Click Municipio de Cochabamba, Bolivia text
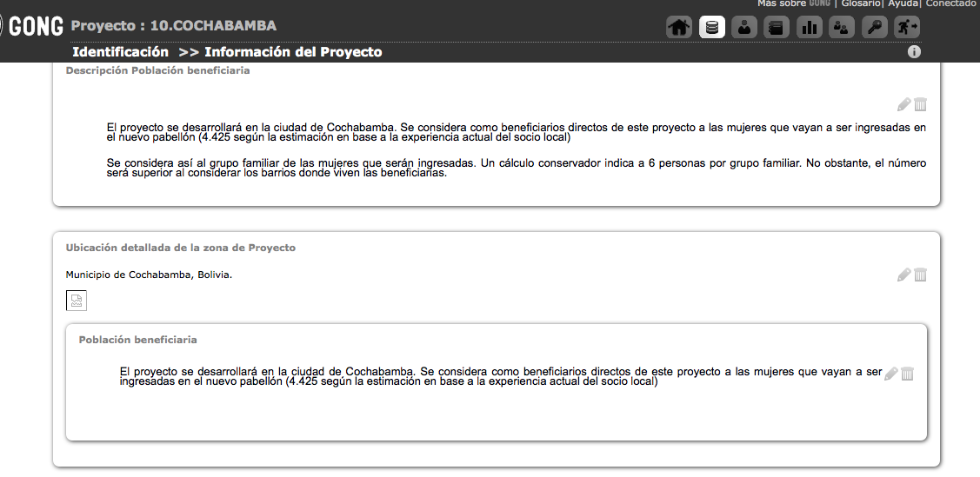Viewport: 980px width, 477px height. [149, 275]
